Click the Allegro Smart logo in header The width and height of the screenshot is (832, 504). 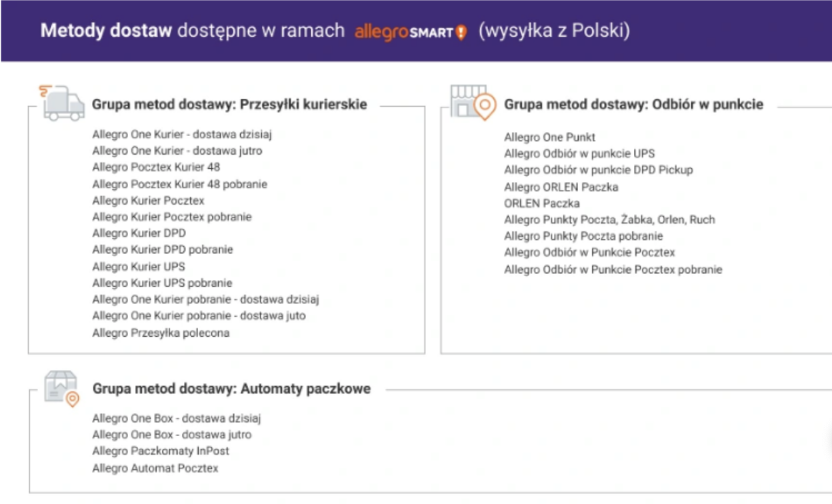coord(411,32)
